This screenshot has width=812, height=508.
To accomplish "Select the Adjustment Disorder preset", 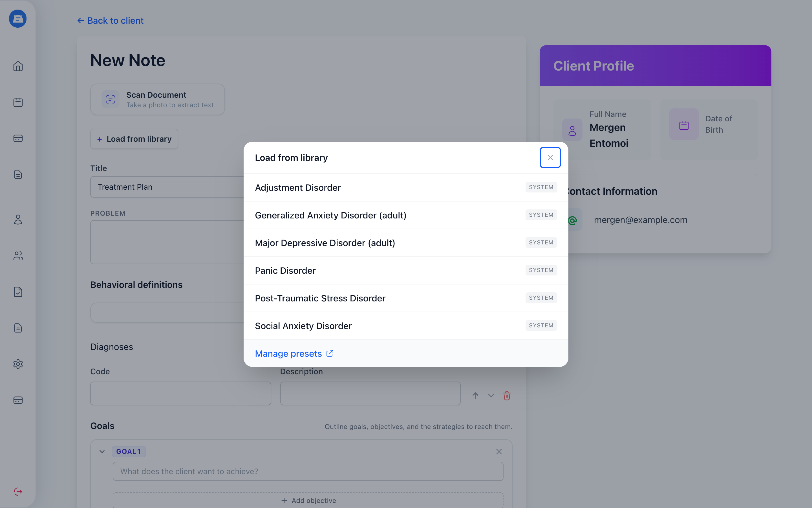I will pos(406,187).
